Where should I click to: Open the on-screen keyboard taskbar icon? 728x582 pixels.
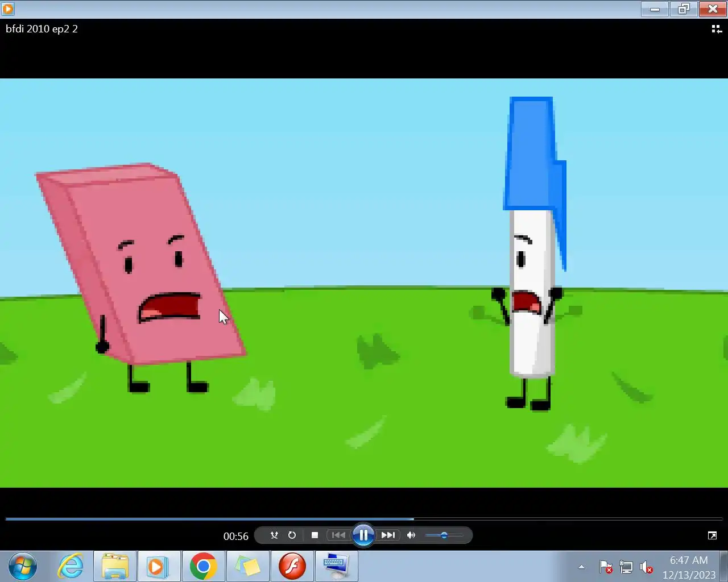point(336,566)
